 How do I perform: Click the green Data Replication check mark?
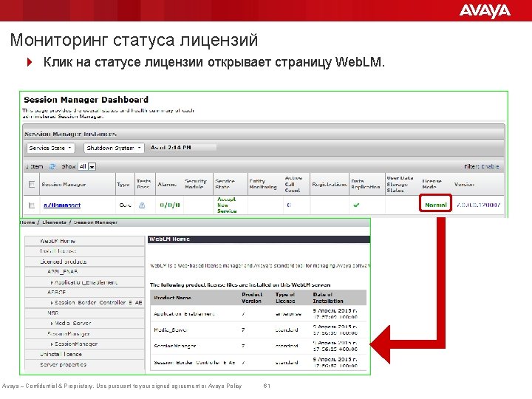pos(356,205)
